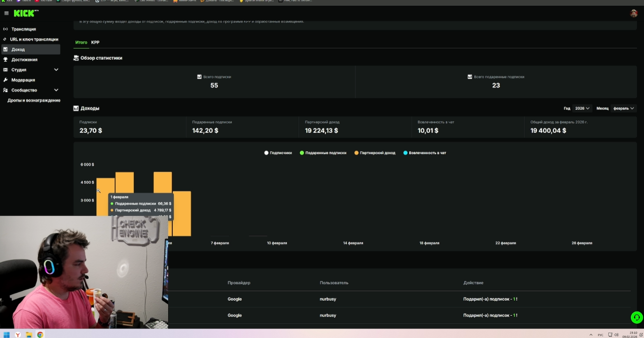Switch to Google Chrome in the taskbar
Viewport: 644px width, 338px height.
(x=40, y=335)
